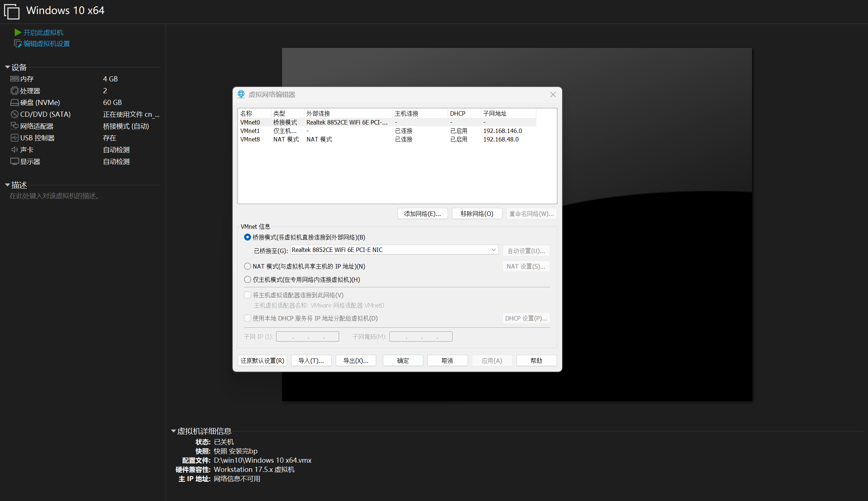Collapse the 虚拟机详细信息 details section
This screenshot has height=501, width=868.
(x=173, y=431)
